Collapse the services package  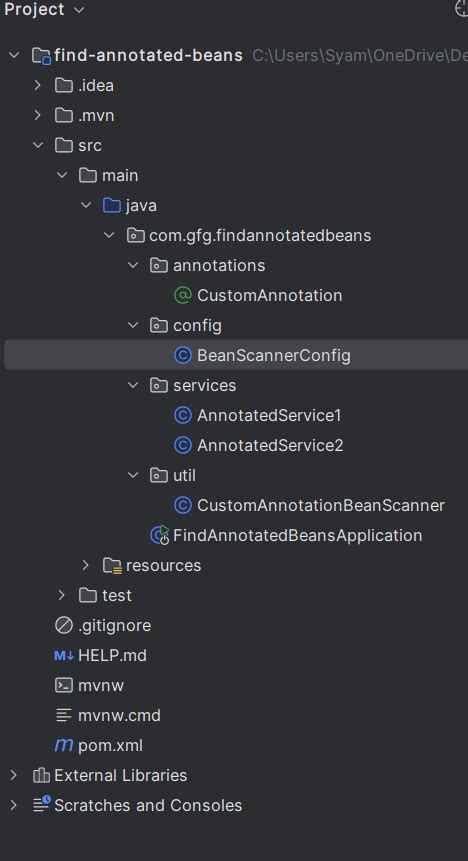click(x=132, y=385)
